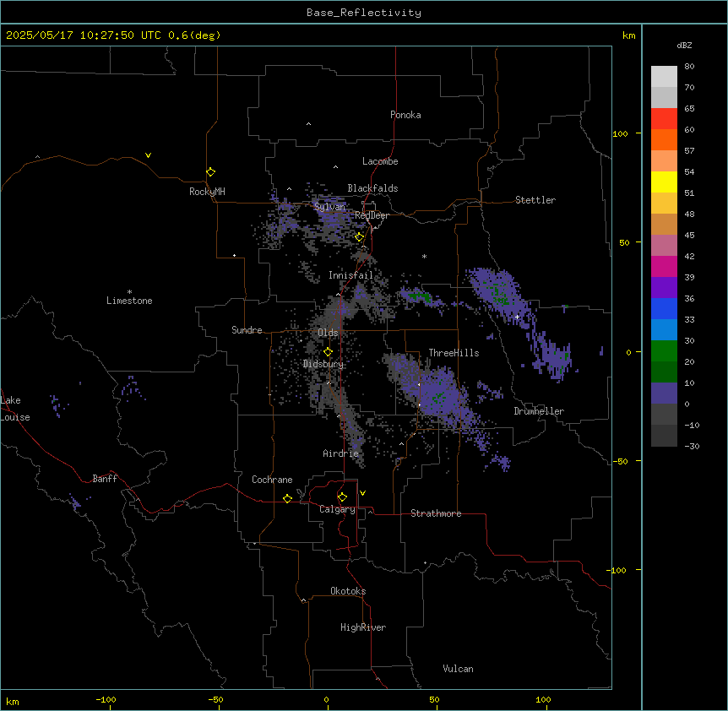Click the yellow diamond marker near RockyMH
The height and width of the screenshot is (711, 728).
click(x=211, y=172)
